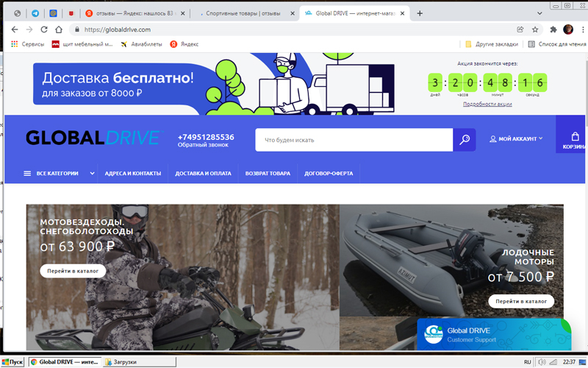This screenshot has height=368, width=588.
Task: Reload the page using the refresh icon
Action: click(x=44, y=29)
